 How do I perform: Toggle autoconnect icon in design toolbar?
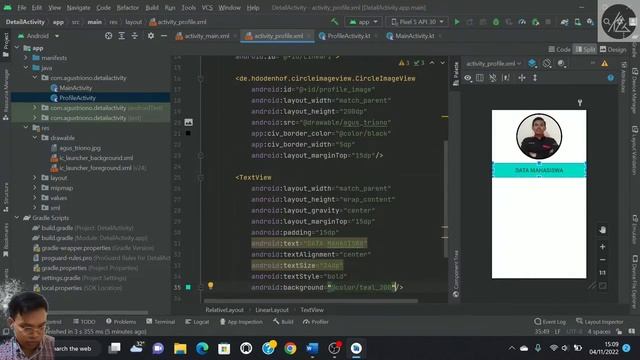point(493,78)
